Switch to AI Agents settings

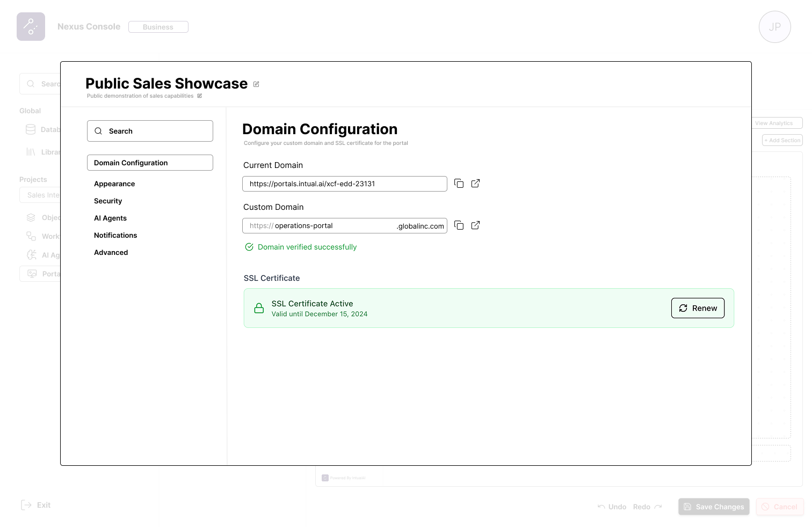point(110,218)
